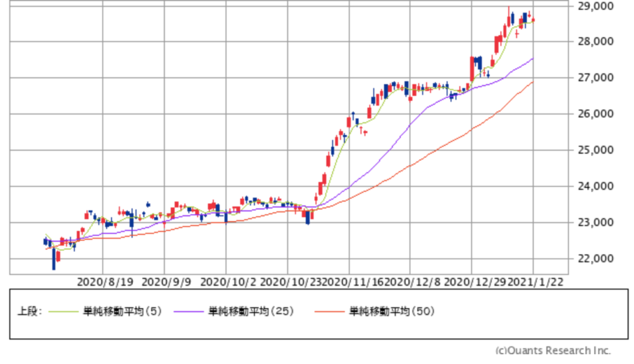Click the orange line sample in legend
This screenshot has width=634, height=364.
pos(329,311)
